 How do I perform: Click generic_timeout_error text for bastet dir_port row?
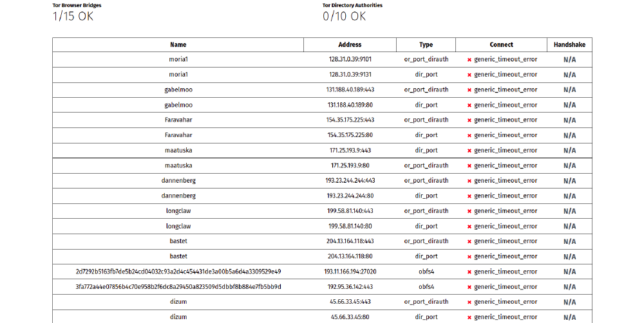pyautogui.click(x=506, y=257)
